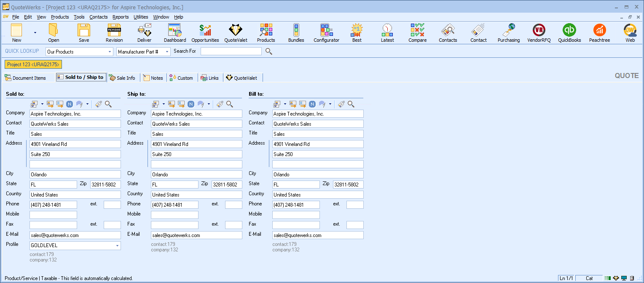Switch to the Custom tab
This screenshot has height=283, width=644.
181,78
